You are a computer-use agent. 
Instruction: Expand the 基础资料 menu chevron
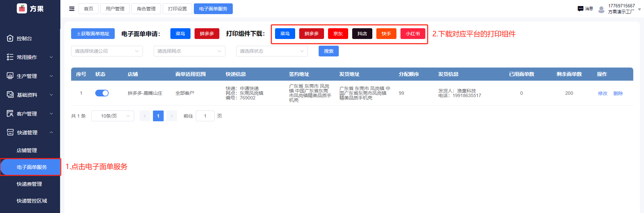(51, 95)
